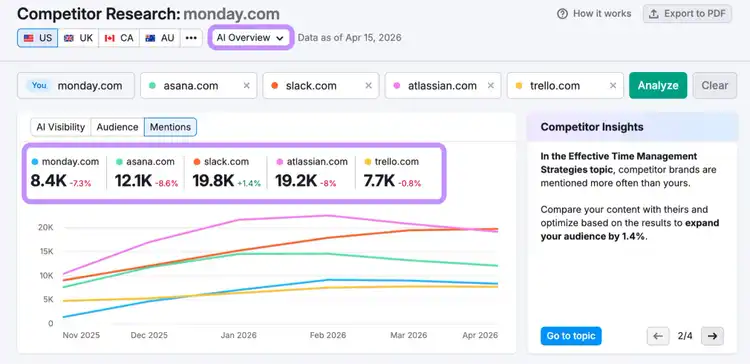
Task: Toggle monday.com series in chart legend
Action: (x=65, y=162)
